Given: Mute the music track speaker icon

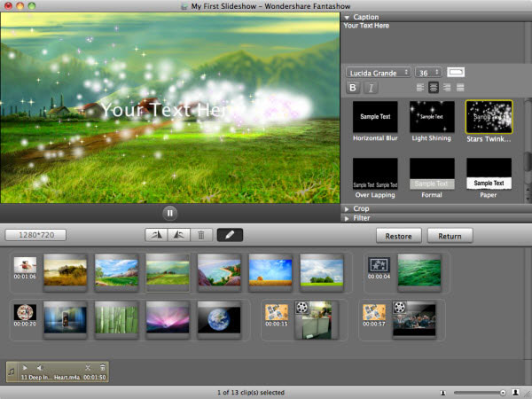Looking at the screenshot, I should [40, 367].
